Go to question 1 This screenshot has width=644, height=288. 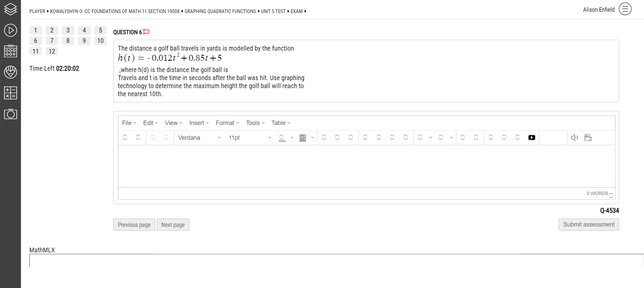(36, 30)
